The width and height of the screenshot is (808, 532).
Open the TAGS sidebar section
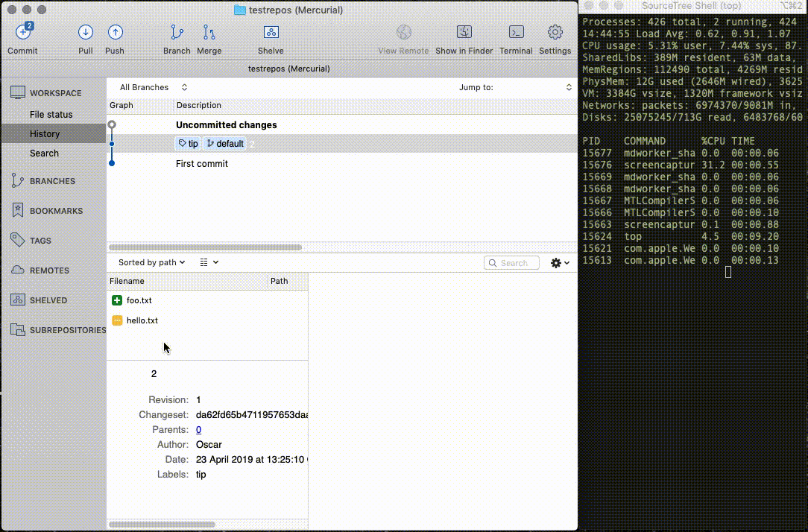(40, 241)
